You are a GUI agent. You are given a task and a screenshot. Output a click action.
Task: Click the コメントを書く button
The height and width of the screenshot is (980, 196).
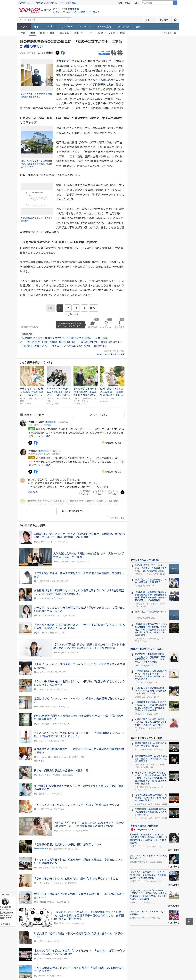98,415
